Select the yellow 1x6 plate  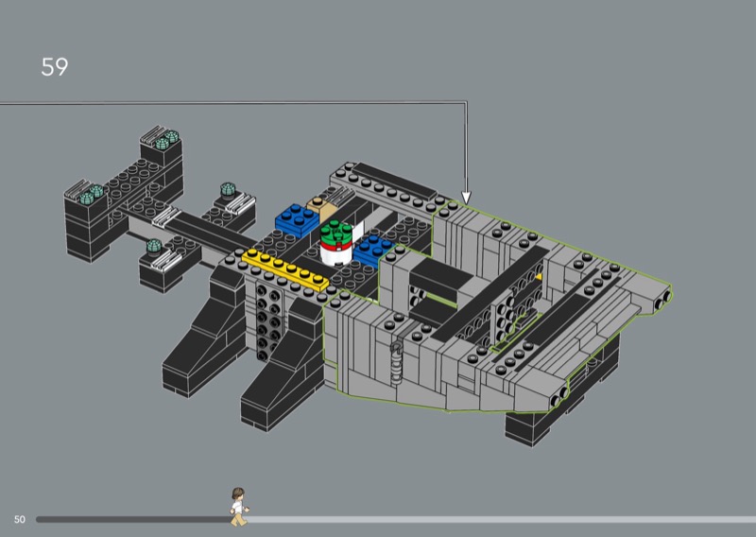coord(284,268)
